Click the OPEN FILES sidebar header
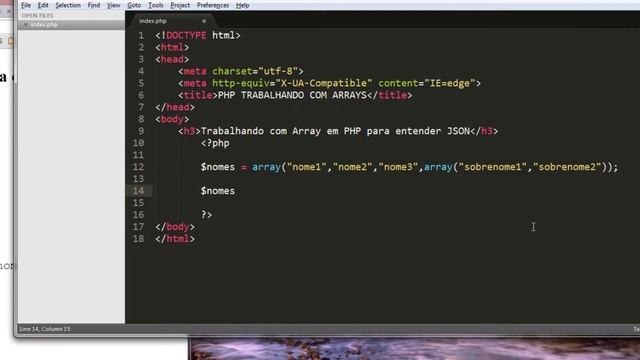 [37, 16]
